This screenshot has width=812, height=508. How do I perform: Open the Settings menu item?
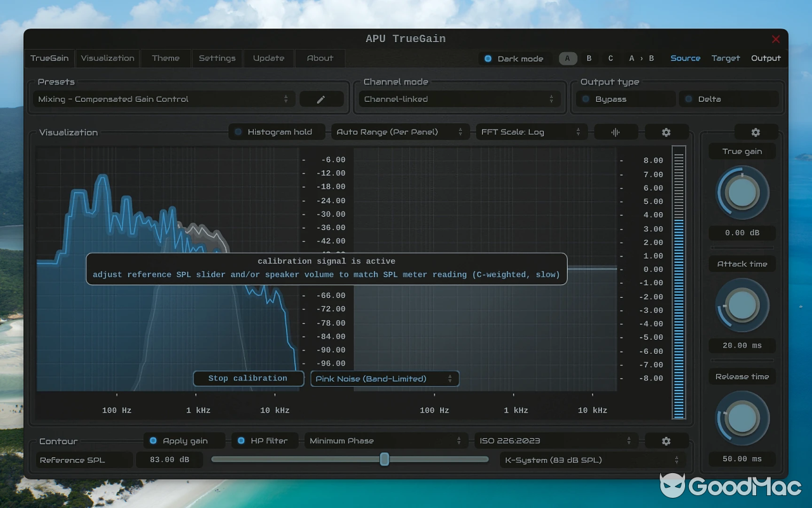[217, 58]
